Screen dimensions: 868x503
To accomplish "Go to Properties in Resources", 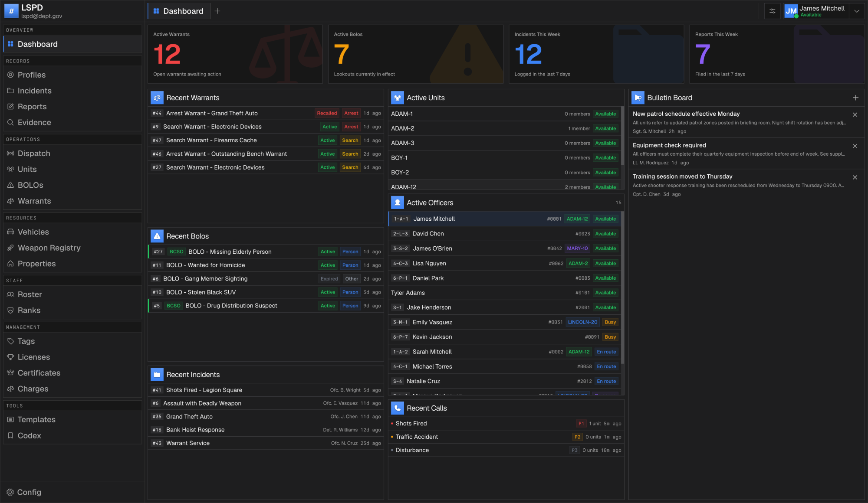I will pos(72,264).
